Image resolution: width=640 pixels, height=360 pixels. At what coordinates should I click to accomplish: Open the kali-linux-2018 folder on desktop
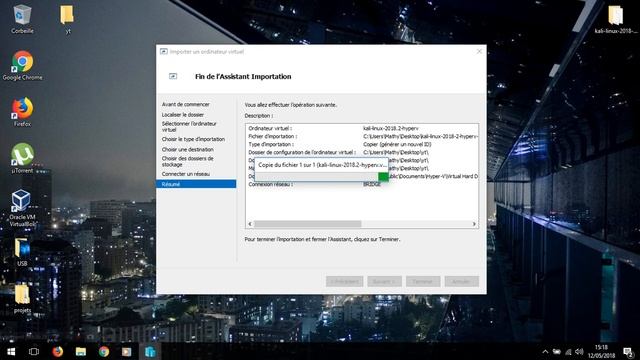[x=616, y=19]
